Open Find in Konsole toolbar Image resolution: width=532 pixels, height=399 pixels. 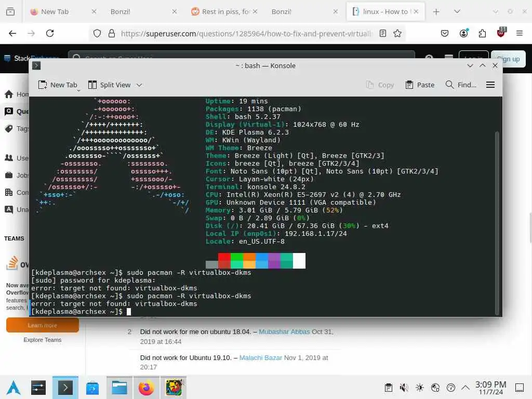tap(461, 85)
